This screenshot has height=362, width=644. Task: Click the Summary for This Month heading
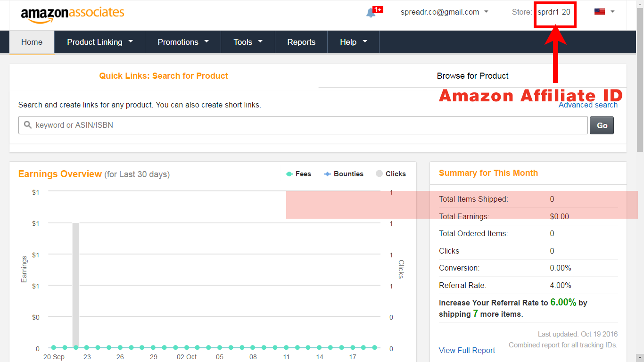488,173
